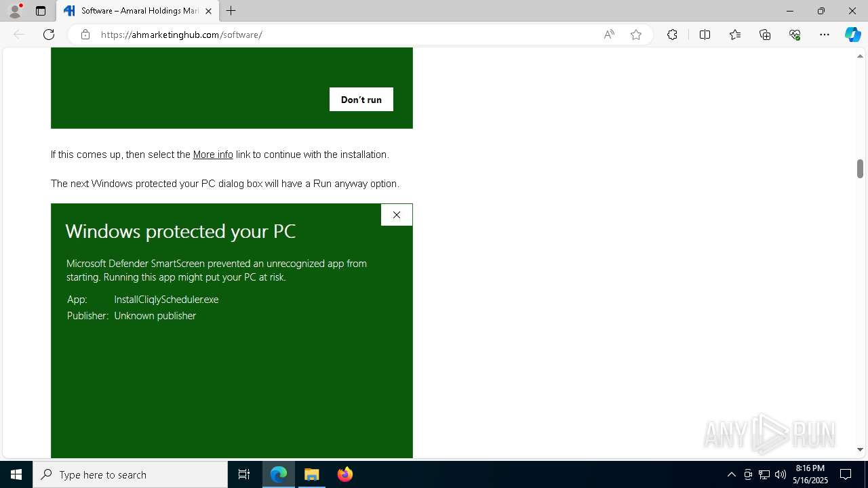Open Microsoft Edge from taskbar
The width and height of the screenshot is (868, 488).
(x=279, y=474)
